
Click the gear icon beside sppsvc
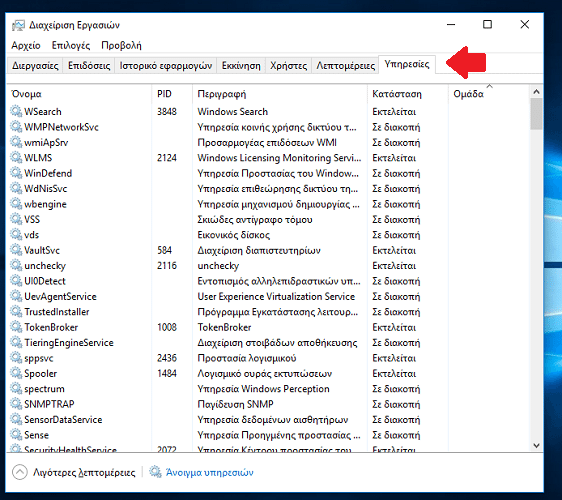pos(16,358)
